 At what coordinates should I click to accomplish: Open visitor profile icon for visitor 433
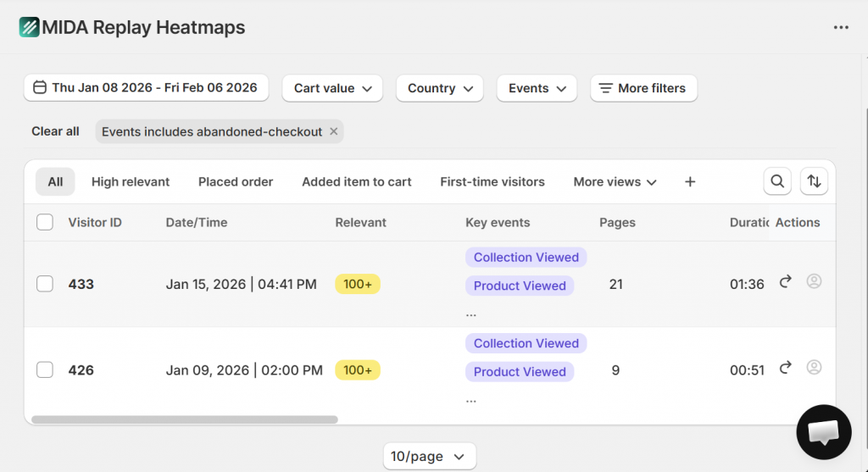(814, 281)
